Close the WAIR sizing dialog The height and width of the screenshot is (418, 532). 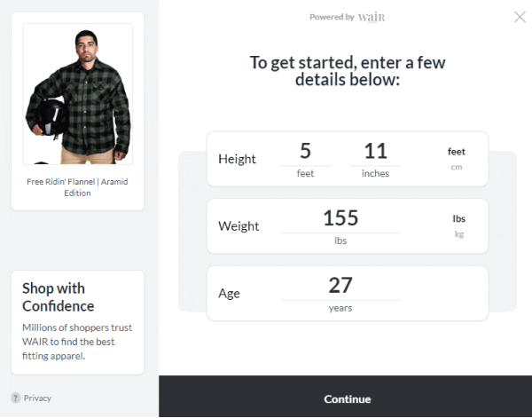[x=520, y=17]
